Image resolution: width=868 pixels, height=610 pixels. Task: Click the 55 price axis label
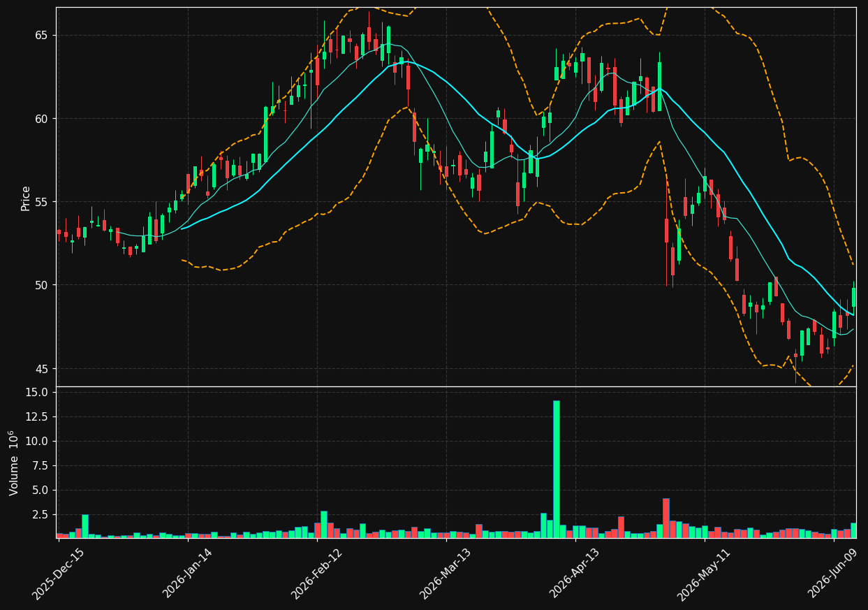(42, 202)
